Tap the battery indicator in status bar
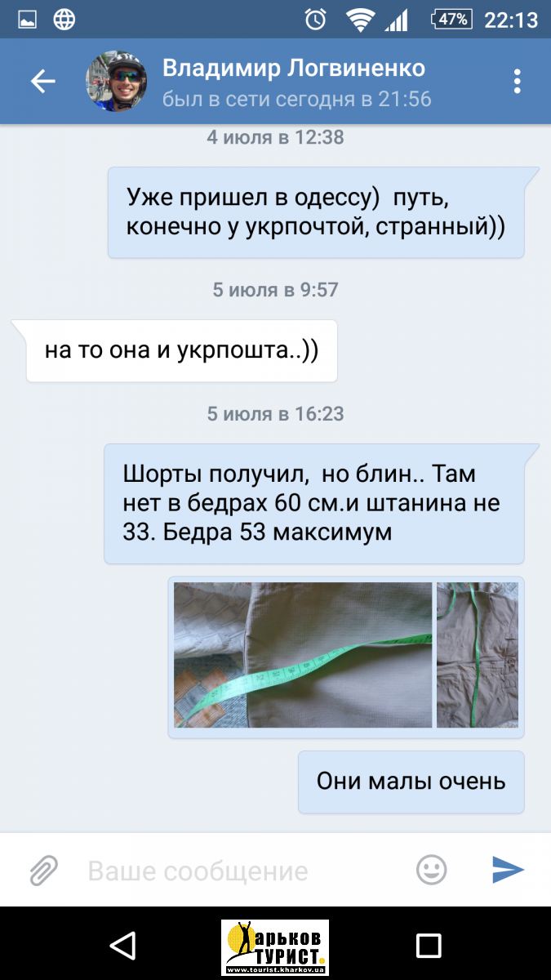The image size is (551, 980). click(452, 19)
